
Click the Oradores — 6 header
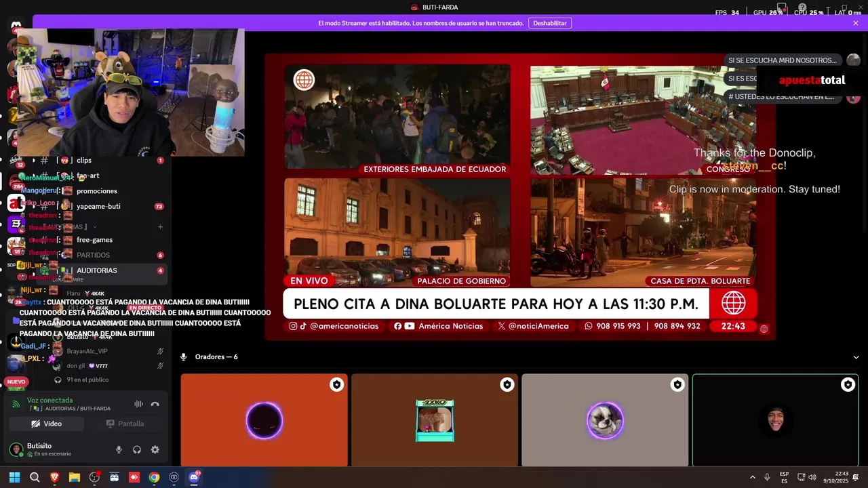tap(216, 357)
